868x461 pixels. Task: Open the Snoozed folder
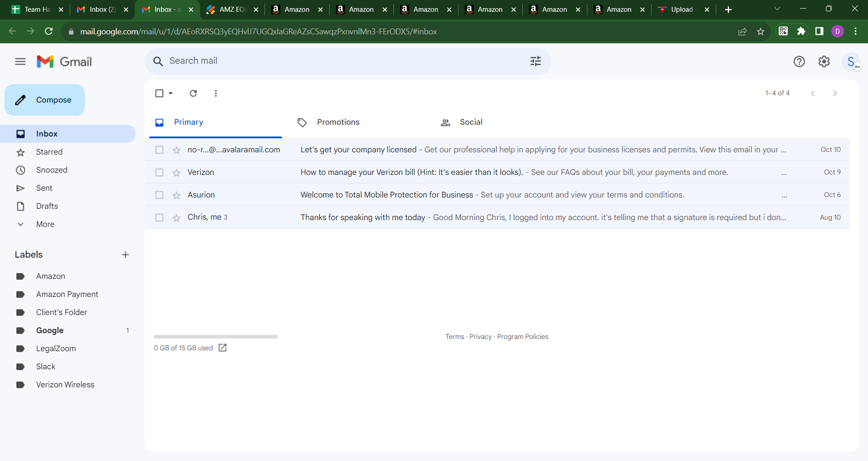[x=68, y=170]
